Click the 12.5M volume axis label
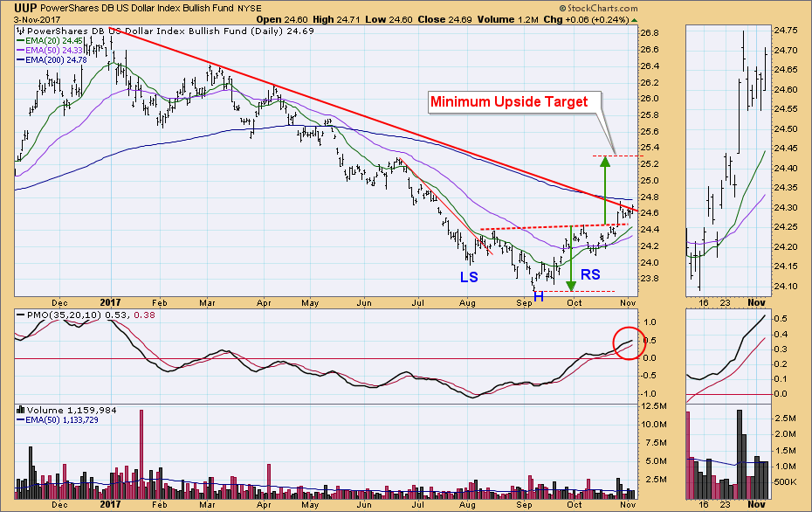Image resolution: width=812 pixels, height=512 pixels. pyautogui.click(x=653, y=406)
